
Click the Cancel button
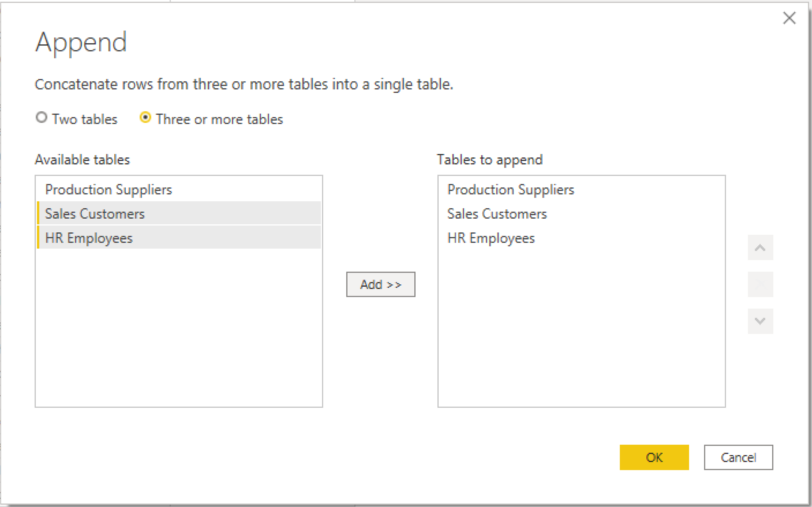pyautogui.click(x=738, y=457)
